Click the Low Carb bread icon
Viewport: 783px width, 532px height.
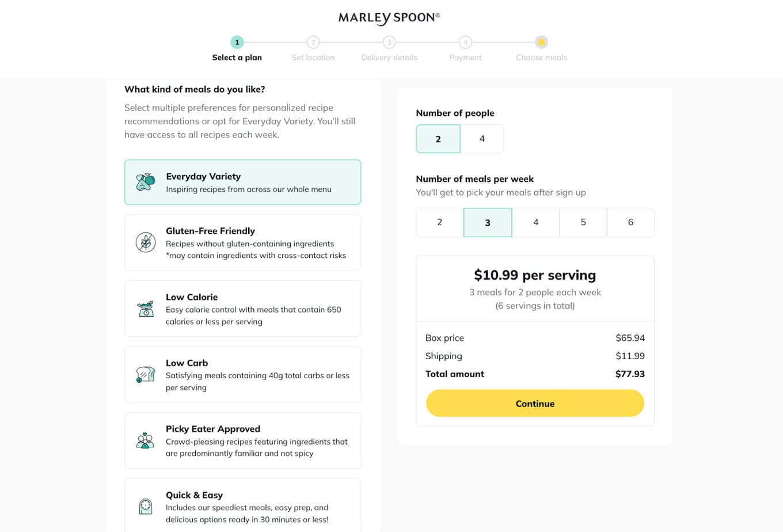coord(146,375)
